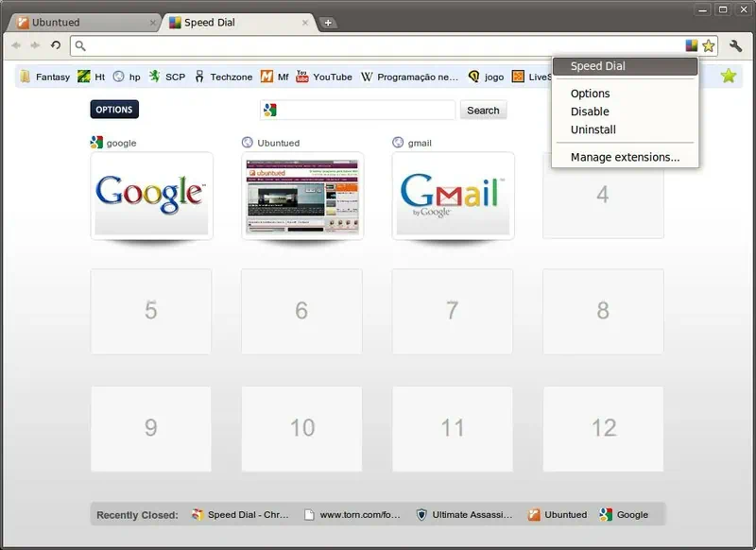Image resolution: width=756 pixels, height=550 pixels.
Task: Focus the Google search box on the page
Action: [357, 111]
